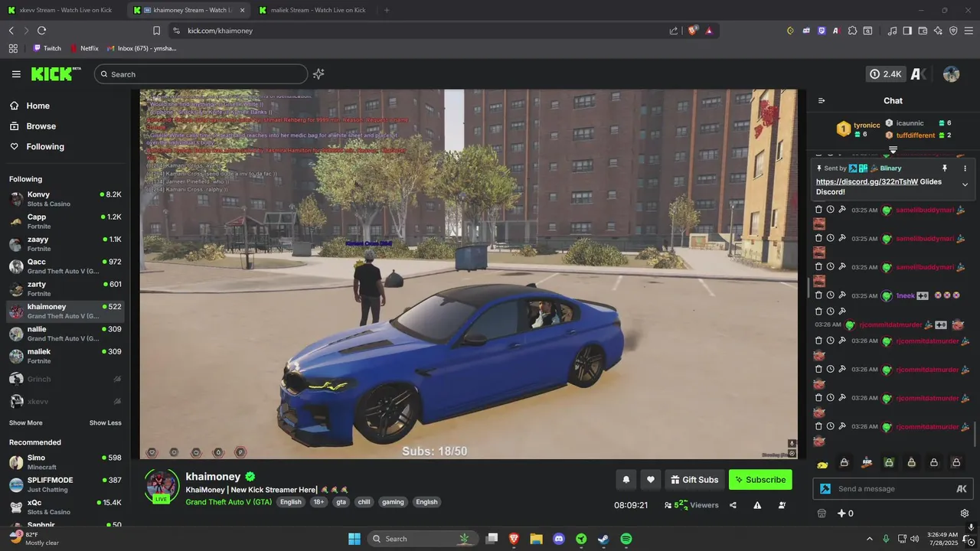Click the Send a message field
Image resolution: width=980 pixels, height=551 pixels.
tap(892, 489)
